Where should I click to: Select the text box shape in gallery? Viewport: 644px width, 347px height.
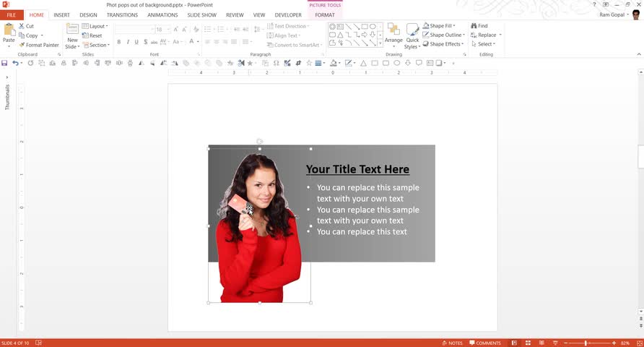341,26
